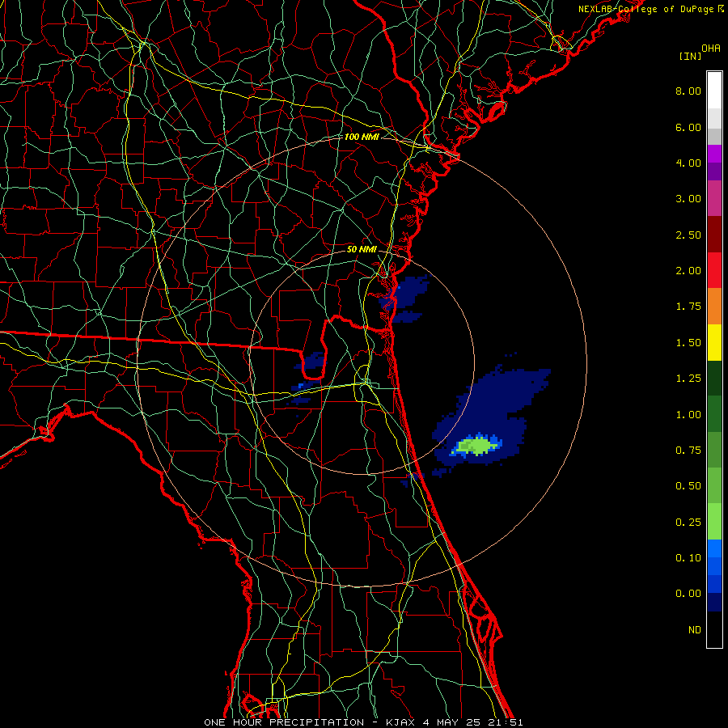The width and height of the screenshot is (728, 728).
Task: Click the dark red legend band
Action: 714,235
